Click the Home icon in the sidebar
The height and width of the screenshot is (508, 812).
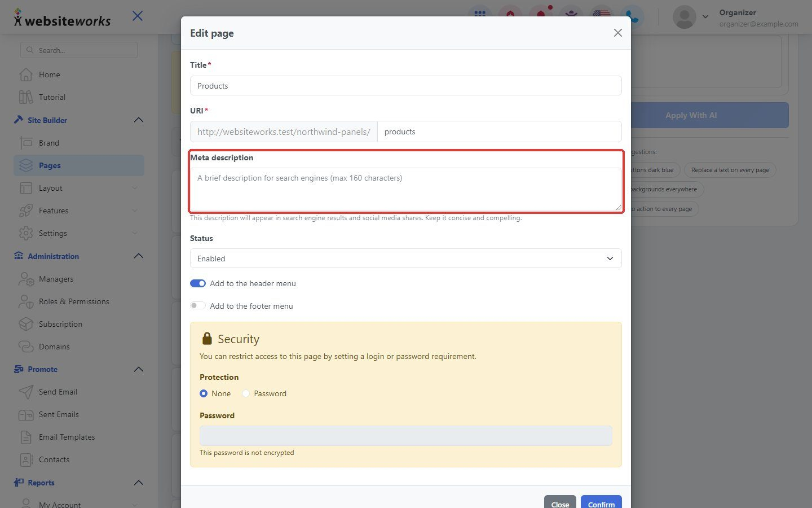(x=26, y=75)
